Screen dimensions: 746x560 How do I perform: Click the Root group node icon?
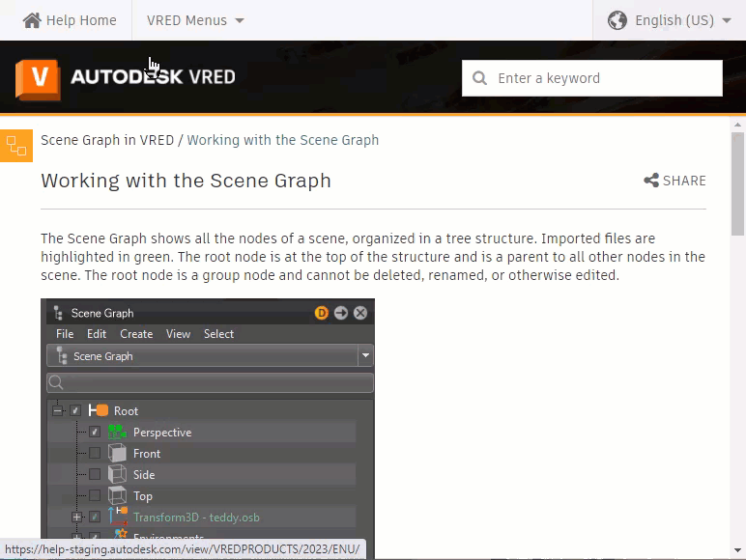tap(99, 410)
